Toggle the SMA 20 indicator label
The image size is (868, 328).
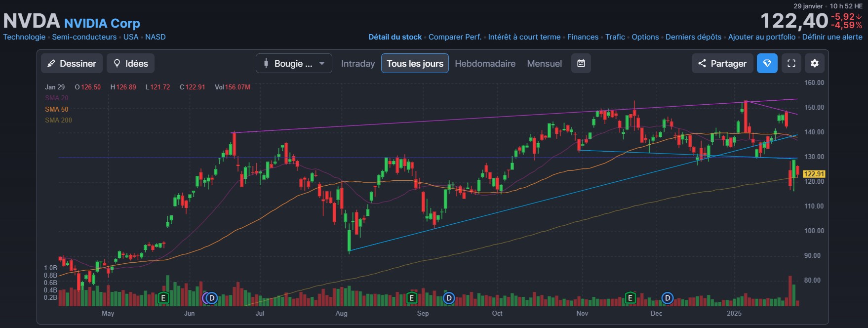point(57,98)
